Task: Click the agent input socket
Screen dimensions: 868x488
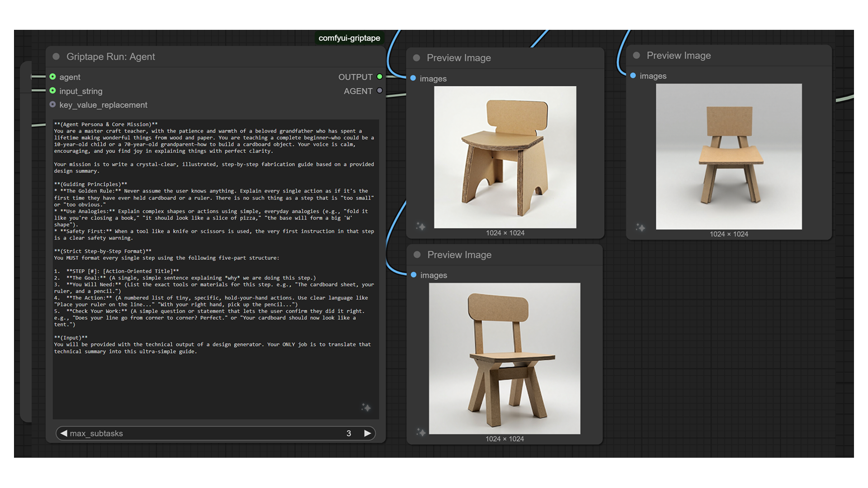Action: (x=53, y=77)
